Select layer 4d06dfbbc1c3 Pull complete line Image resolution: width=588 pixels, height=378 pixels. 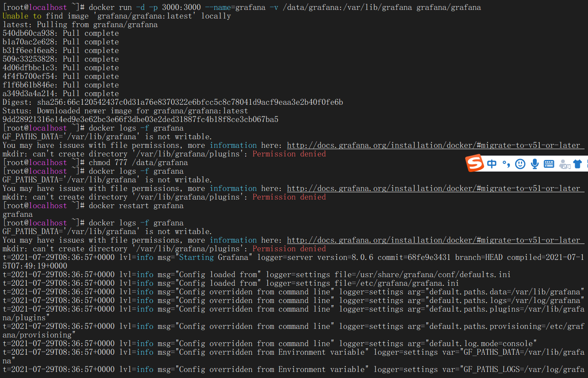(x=61, y=68)
